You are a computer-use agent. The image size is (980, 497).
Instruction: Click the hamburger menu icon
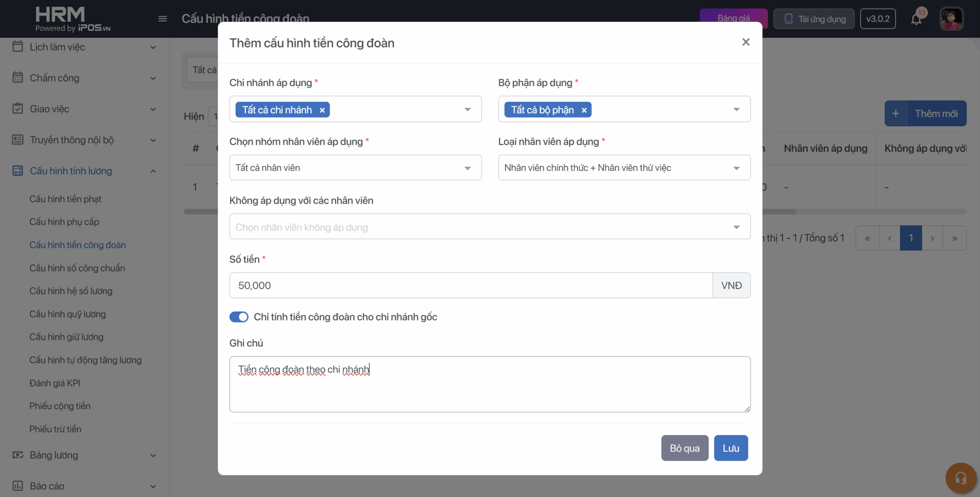point(163,19)
